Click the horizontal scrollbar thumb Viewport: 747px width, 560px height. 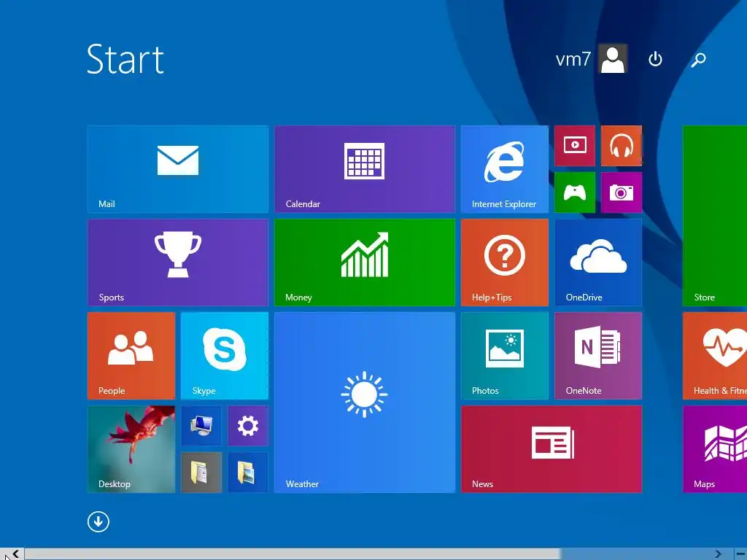point(292,554)
